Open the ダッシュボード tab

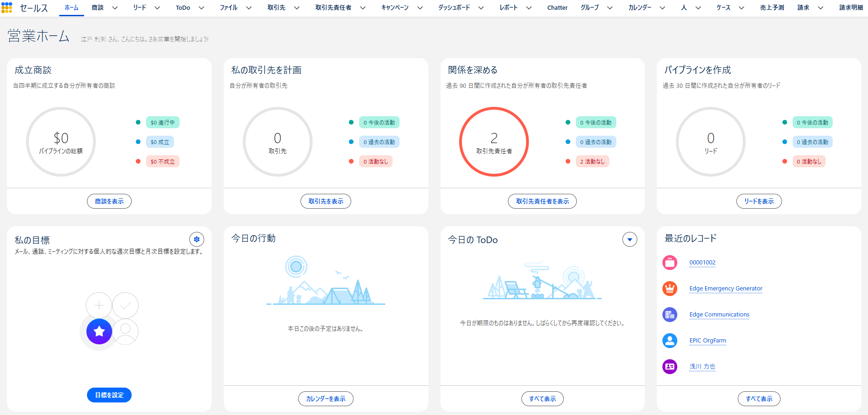(x=454, y=8)
